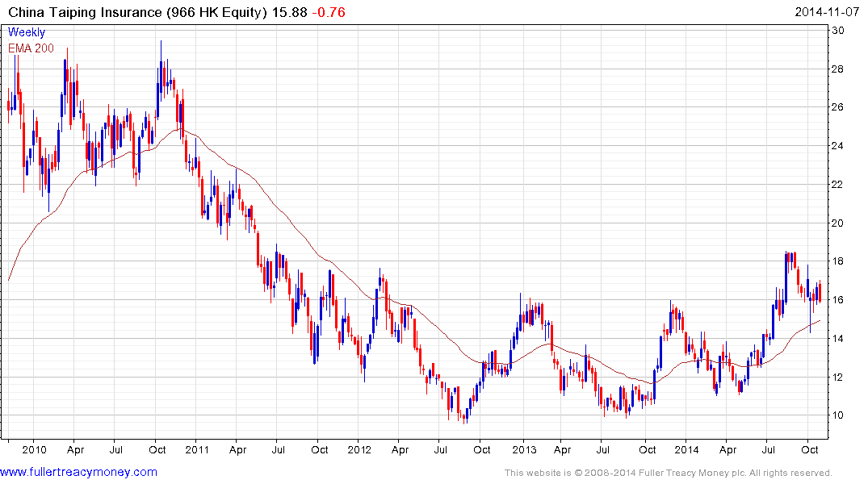Click the Oct label before 2014
Screen dimensions: 868x484
[x=647, y=449]
